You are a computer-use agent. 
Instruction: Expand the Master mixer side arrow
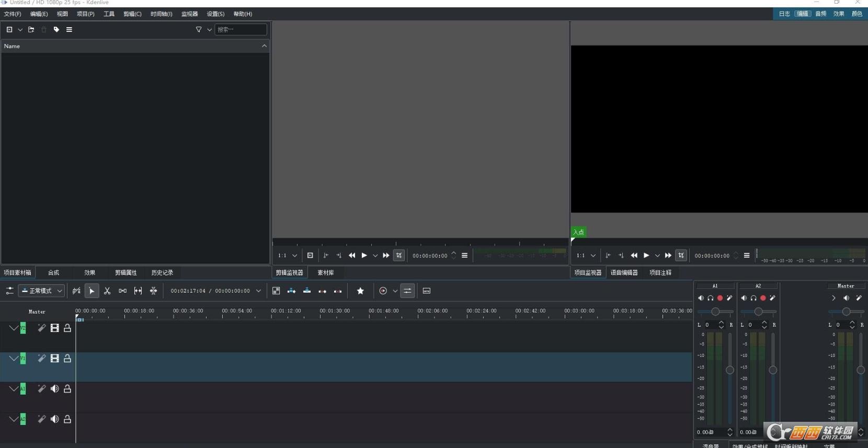click(833, 298)
